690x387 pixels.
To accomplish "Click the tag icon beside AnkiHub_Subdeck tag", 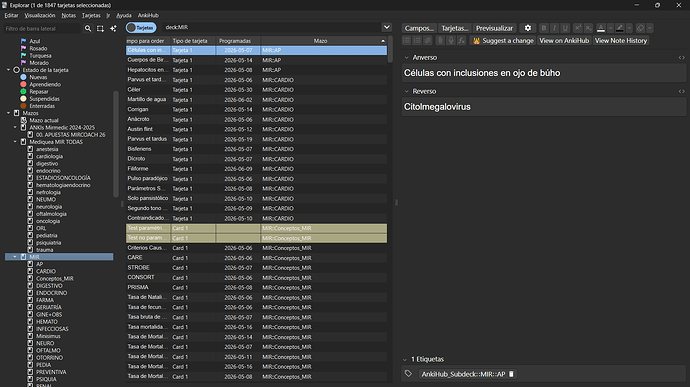I will tap(408, 374).
